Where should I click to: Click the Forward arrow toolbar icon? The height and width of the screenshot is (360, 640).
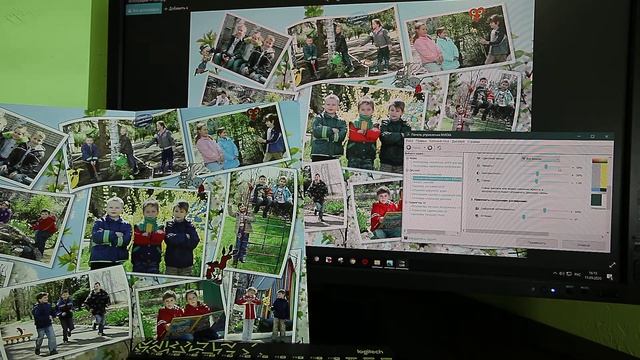430,148
